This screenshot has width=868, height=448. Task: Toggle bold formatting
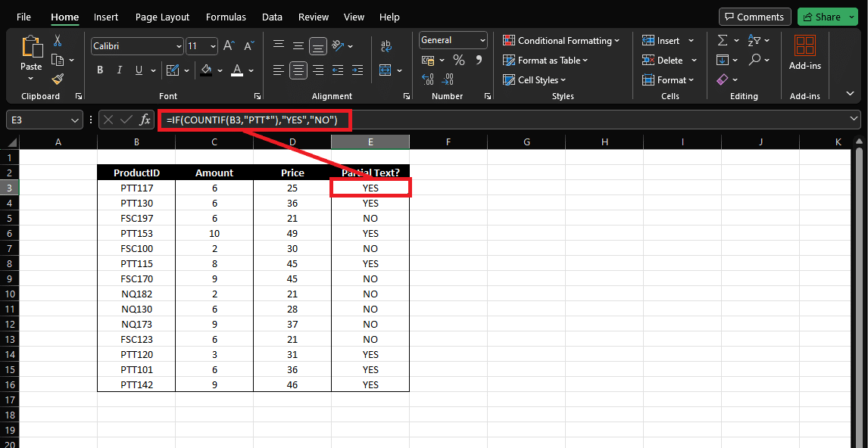tap(99, 70)
